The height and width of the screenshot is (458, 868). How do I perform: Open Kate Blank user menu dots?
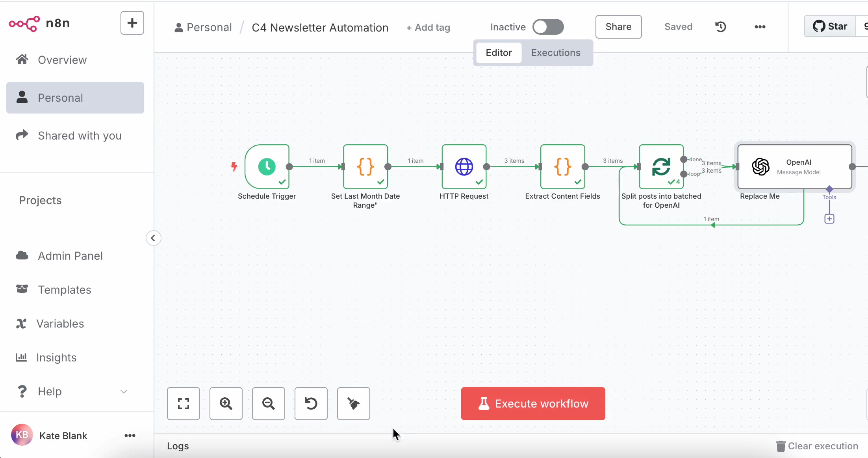coord(130,436)
